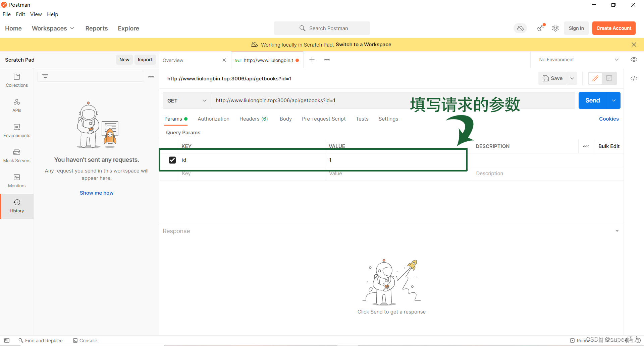Screen dimensions: 644x346
Task: Click the id parameter value field
Action: click(x=398, y=160)
